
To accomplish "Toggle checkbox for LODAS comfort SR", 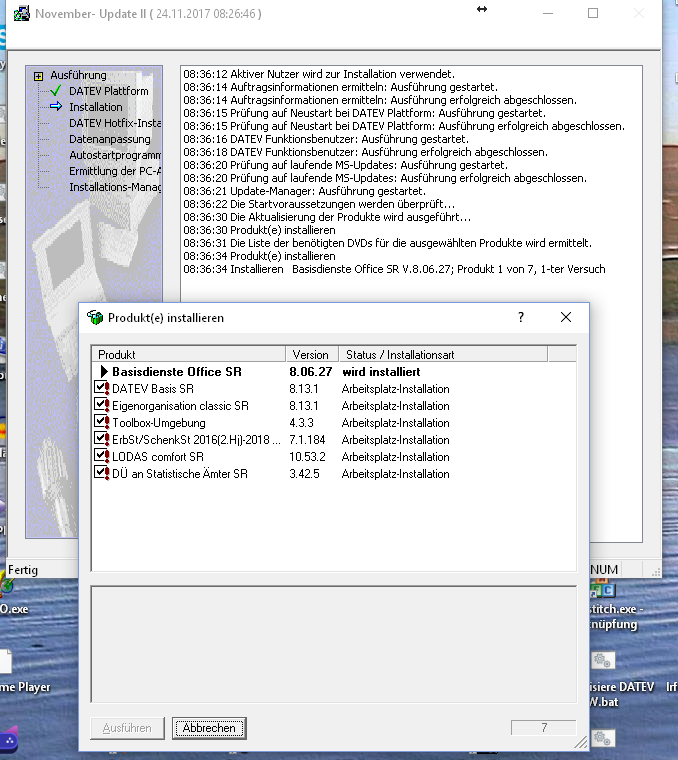I will pyautogui.click(x=101, y=456).
